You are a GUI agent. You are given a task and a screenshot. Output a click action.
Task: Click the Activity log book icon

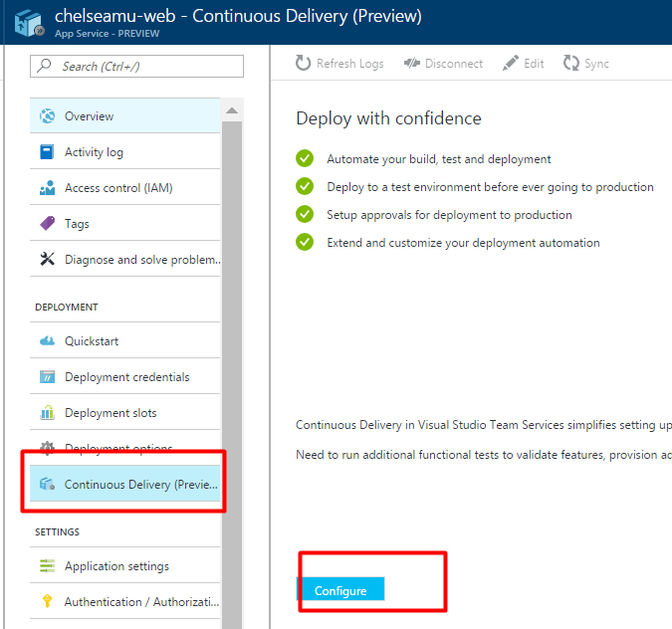(x=47, y=151)
